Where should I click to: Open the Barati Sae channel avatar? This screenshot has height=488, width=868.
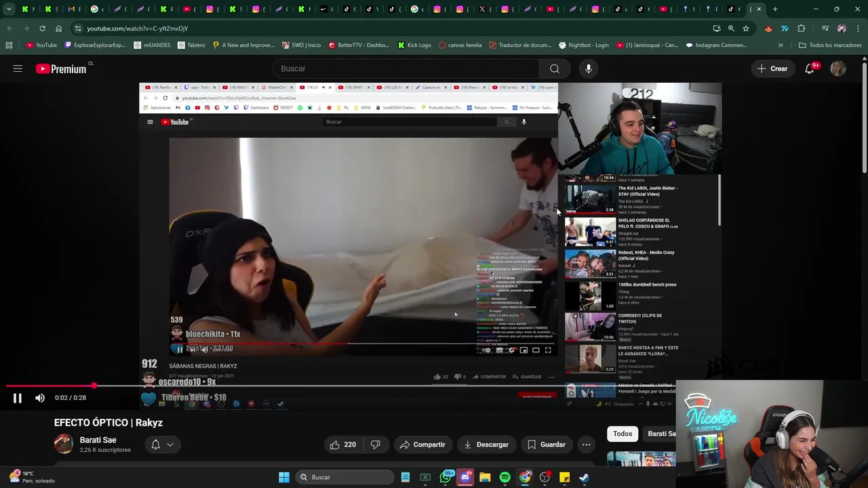(64, 444)
